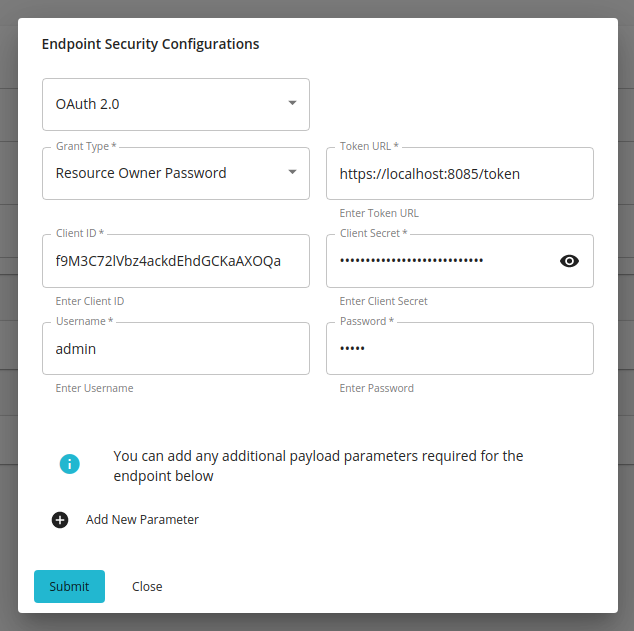
Task: Click the Enter Client Secret helper text
Action: point(384,301)
